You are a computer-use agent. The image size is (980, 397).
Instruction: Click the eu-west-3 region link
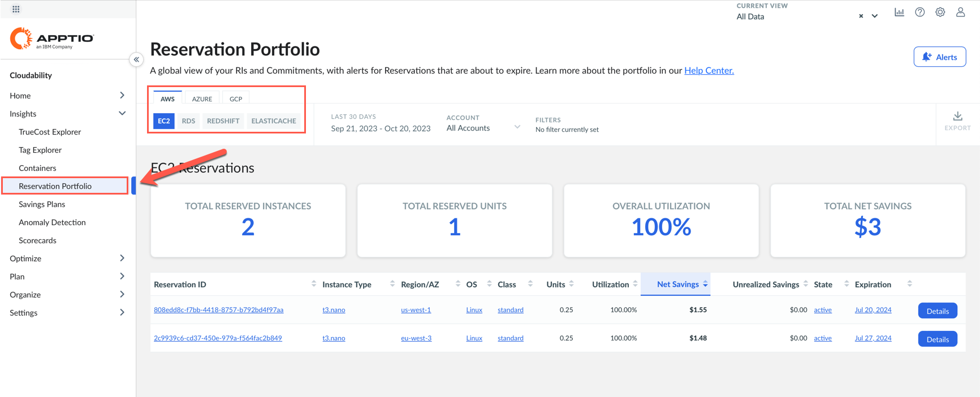(x=416, y=338)
